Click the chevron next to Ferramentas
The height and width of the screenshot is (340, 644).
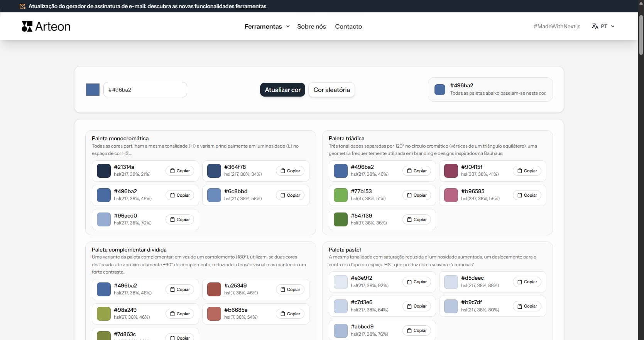[x=288, y=26]
